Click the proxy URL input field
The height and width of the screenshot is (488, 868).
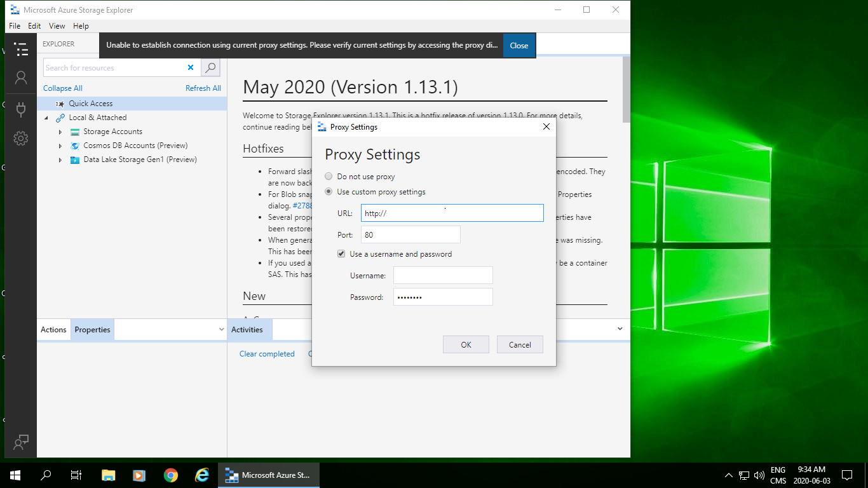pyautogui.click(x=452, y=213)
